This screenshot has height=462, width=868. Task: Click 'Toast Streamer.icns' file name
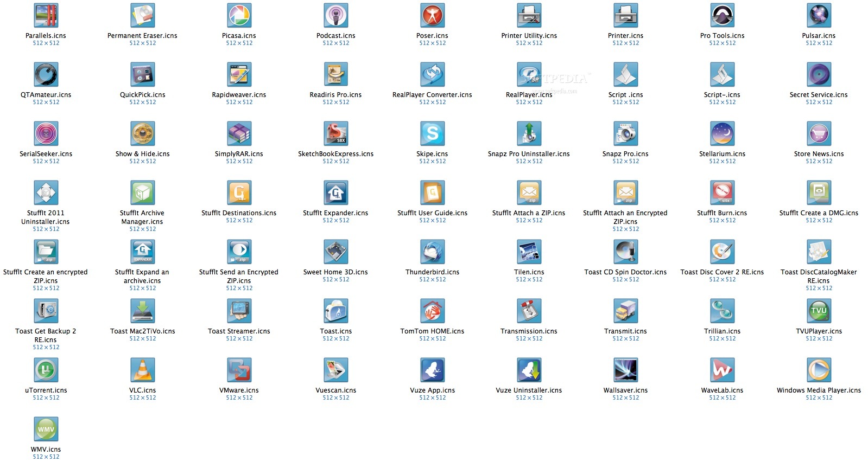(239, 331)
